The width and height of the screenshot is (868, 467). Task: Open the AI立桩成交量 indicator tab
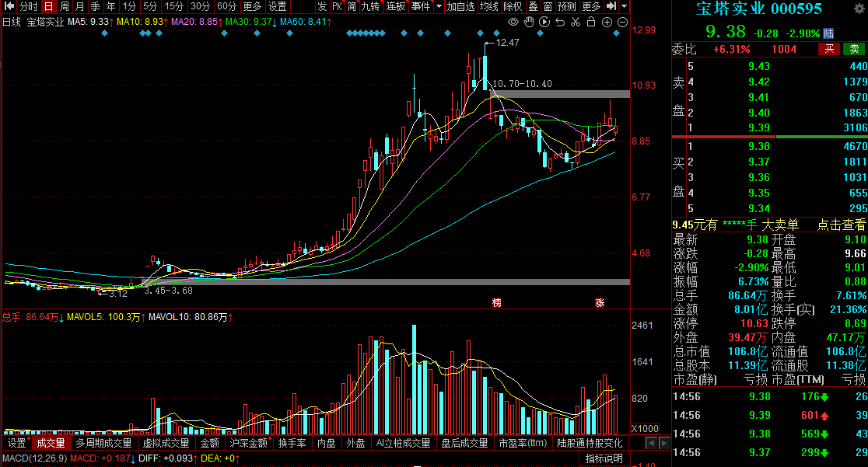[x=402, y=443]
